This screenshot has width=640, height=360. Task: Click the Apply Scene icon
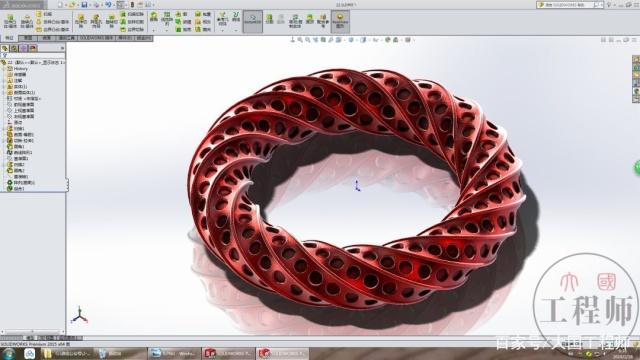pyautogui.click(x=396, y=40)
